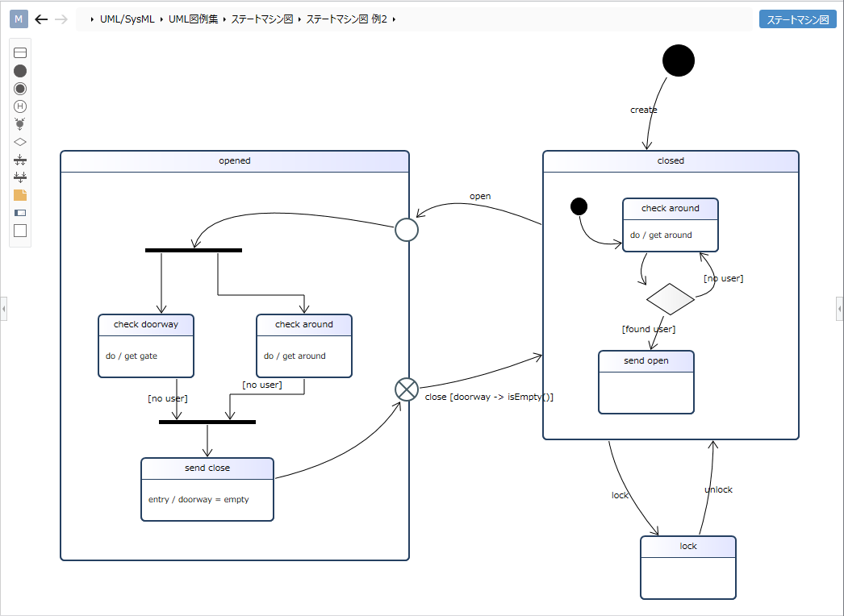
Task: Click the [no user] label beside the diamond
Action: point(724,279)
